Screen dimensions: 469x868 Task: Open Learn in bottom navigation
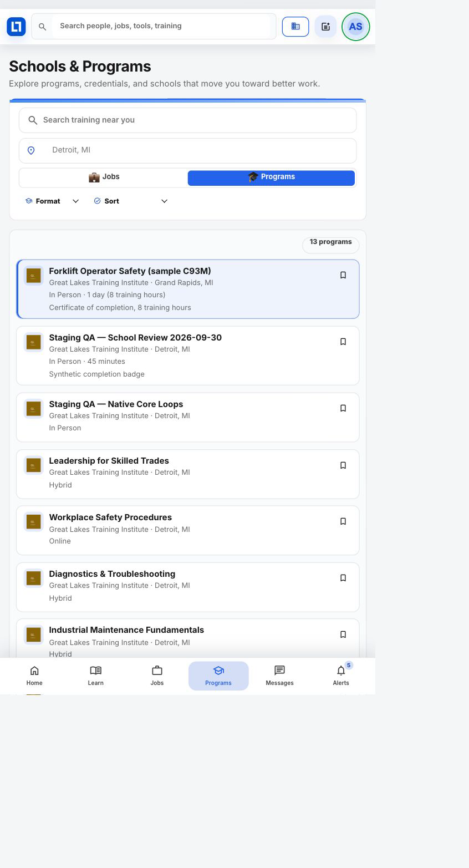click(95, 676)
